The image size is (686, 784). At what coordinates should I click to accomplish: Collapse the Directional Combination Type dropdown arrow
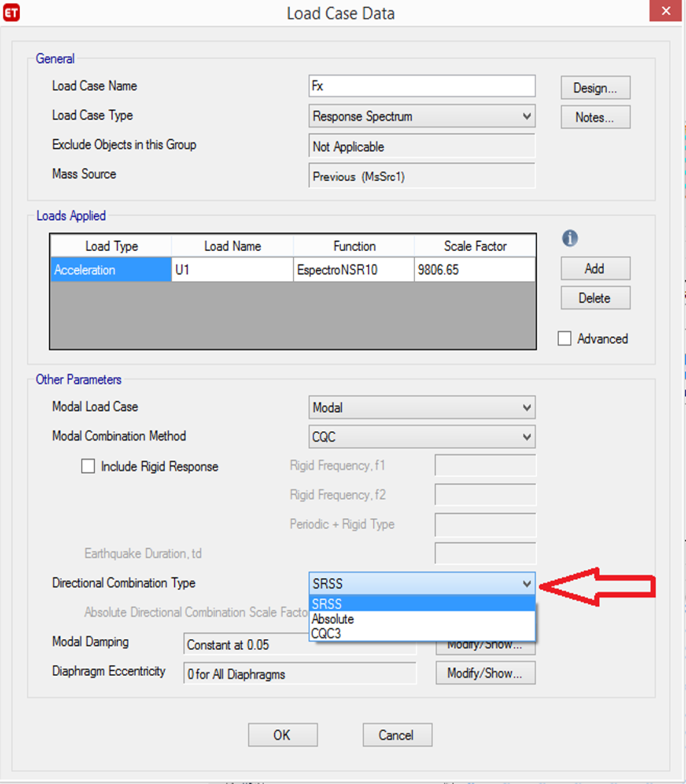pyautogui.click(x=526, y=584)
